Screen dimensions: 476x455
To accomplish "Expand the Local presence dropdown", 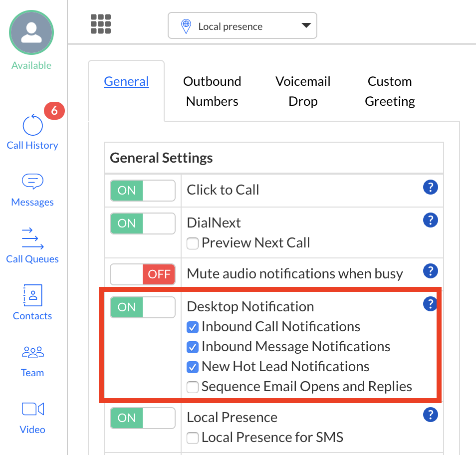I will click(242, 26).
